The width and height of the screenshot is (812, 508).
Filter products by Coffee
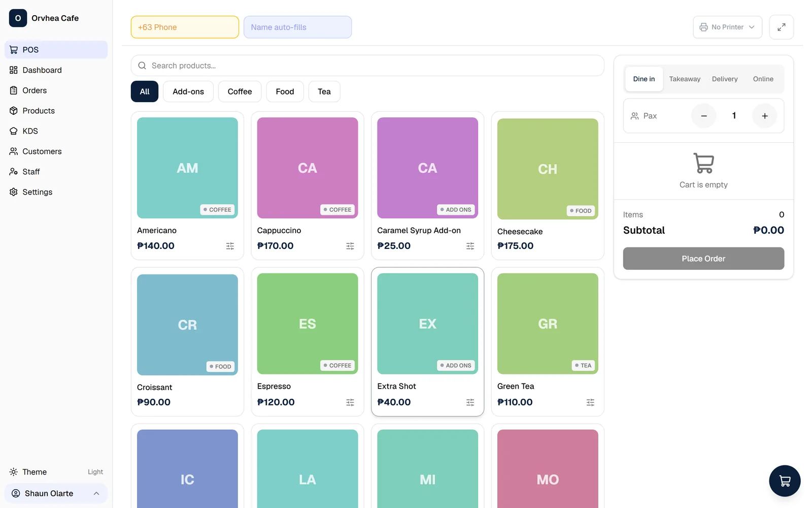pyautogui.click(x=240, y=91)
